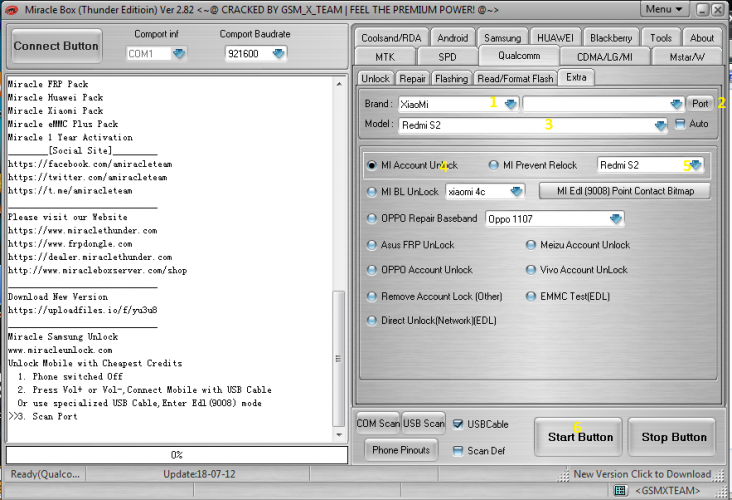Open the Menu dropdown in title bar
Viewport: 732px width, 500px height.
tap(664, 9)
